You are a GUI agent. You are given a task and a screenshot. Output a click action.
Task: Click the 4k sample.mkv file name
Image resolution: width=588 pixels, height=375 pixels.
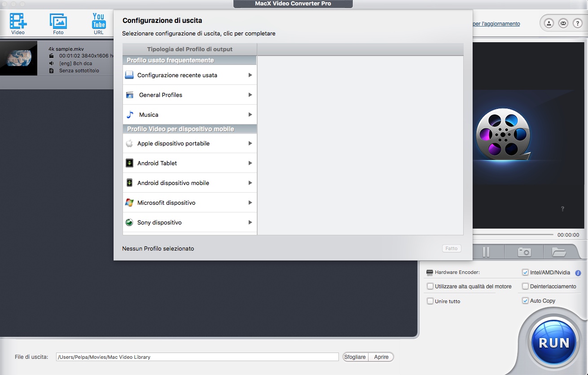(x=66, y=49)
